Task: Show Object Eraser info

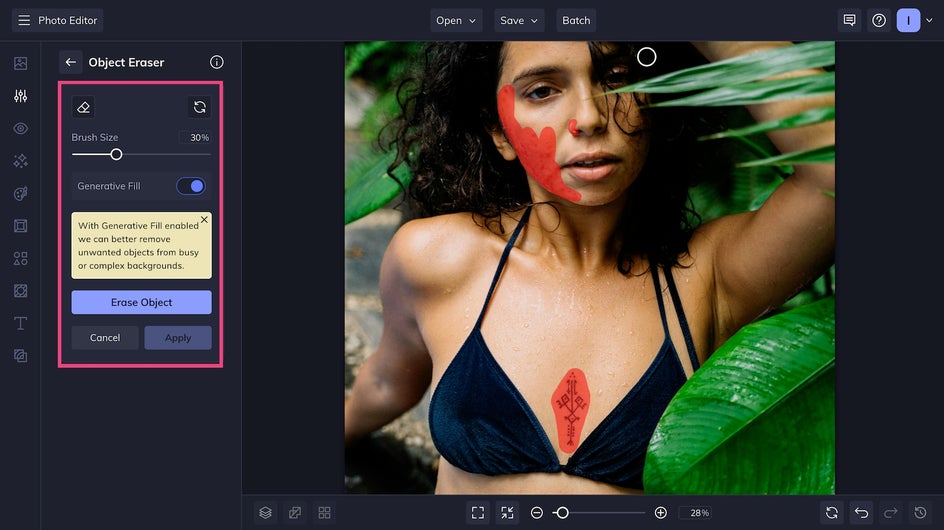Action: coord(217,62)
